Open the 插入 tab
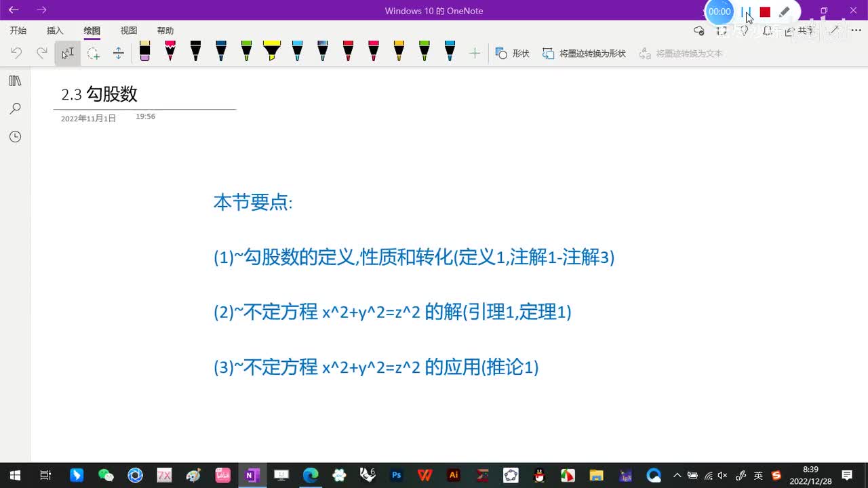 coord(55,30)
